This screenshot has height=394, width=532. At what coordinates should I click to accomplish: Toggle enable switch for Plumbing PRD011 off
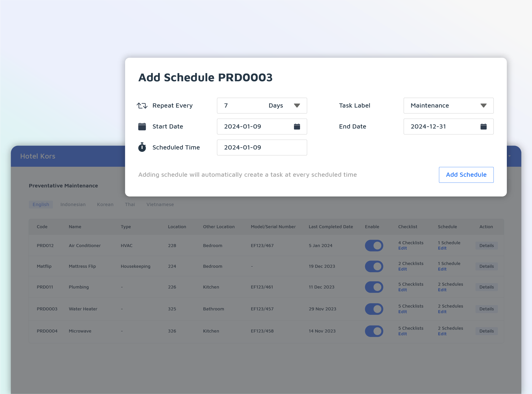(x=373, y=287)
